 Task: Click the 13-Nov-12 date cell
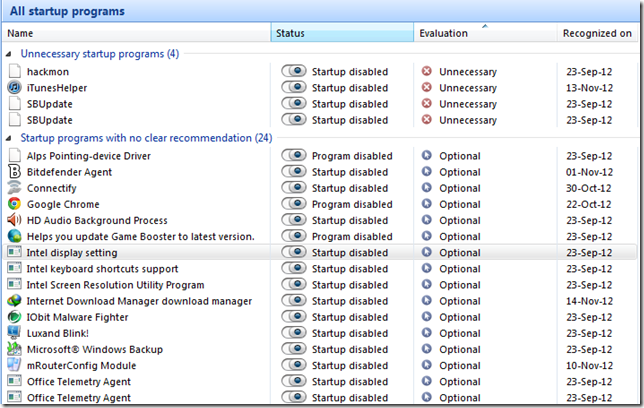589,88
